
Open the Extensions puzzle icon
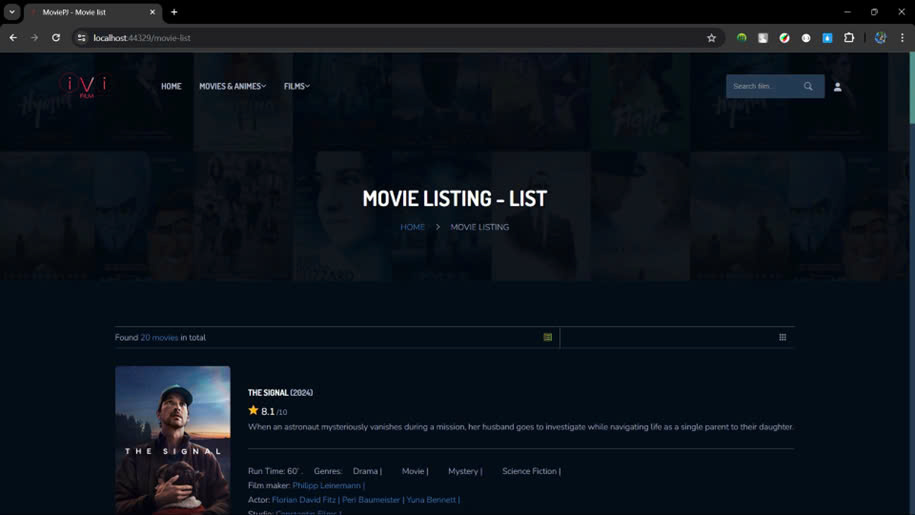tap(849, 38)
